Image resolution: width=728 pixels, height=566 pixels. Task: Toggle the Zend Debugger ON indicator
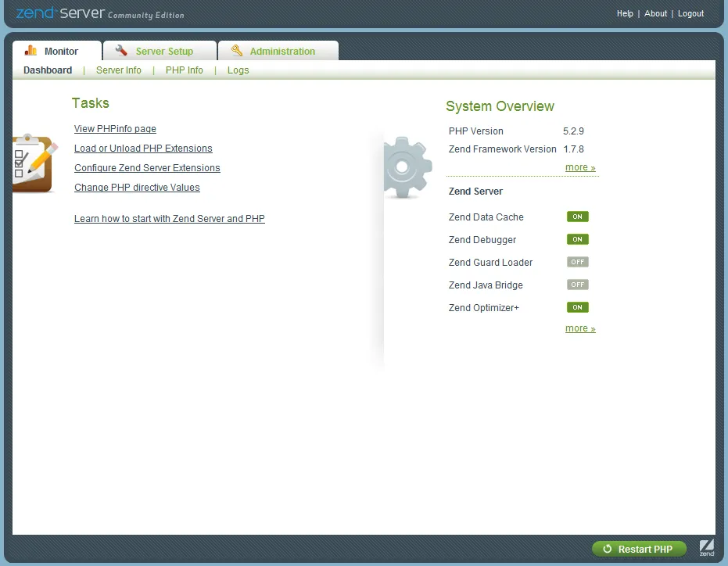[577, 239]
